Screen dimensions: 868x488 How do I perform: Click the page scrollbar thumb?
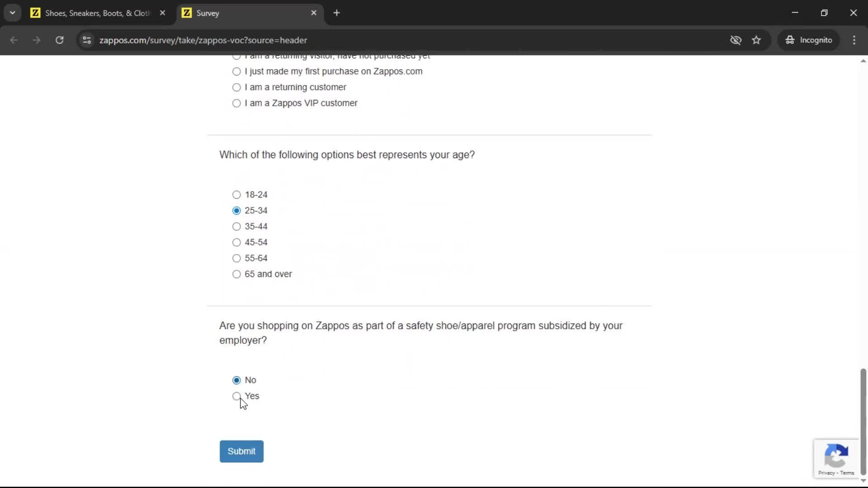click(863, 422)
